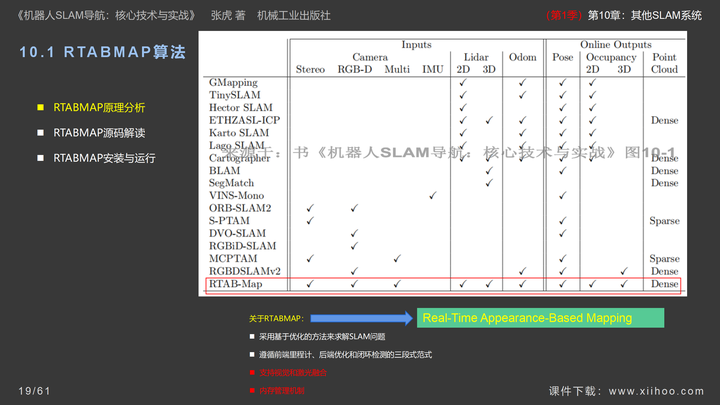Click the slide page number "19/61"
The image size is (720, 405).
coord(34,391)
